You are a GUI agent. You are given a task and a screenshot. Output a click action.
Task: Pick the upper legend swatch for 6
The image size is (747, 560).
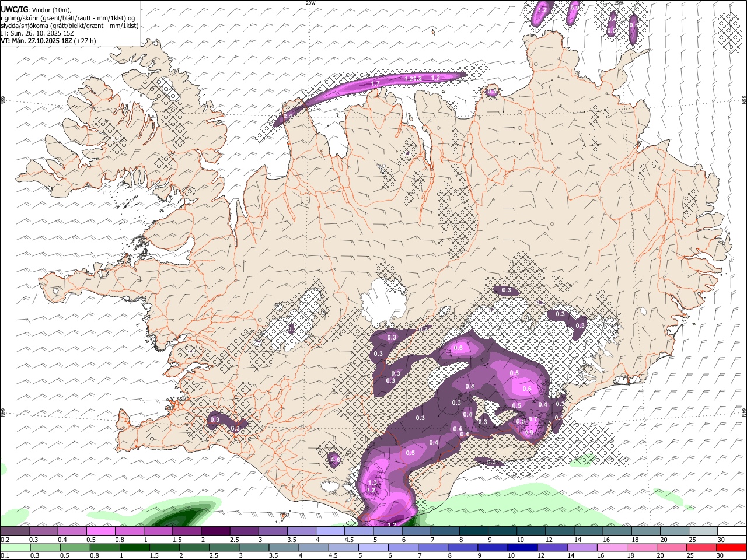(x=416, y=531)
